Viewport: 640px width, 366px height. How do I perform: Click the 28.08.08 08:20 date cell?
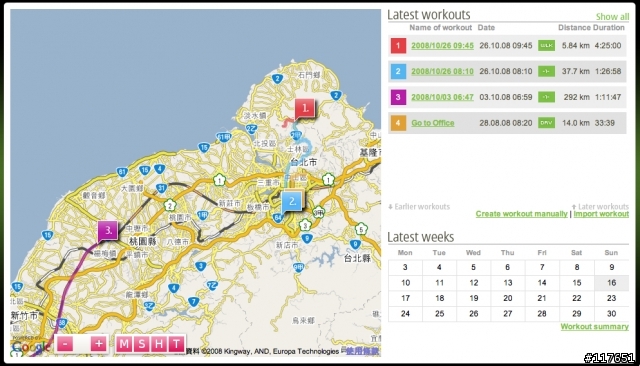[506, 123]
